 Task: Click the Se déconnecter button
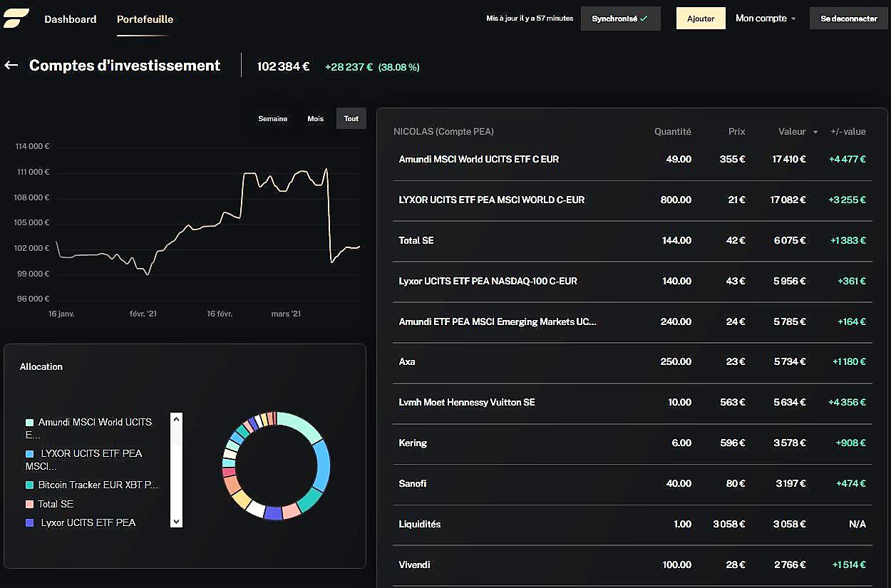point(848,19)
